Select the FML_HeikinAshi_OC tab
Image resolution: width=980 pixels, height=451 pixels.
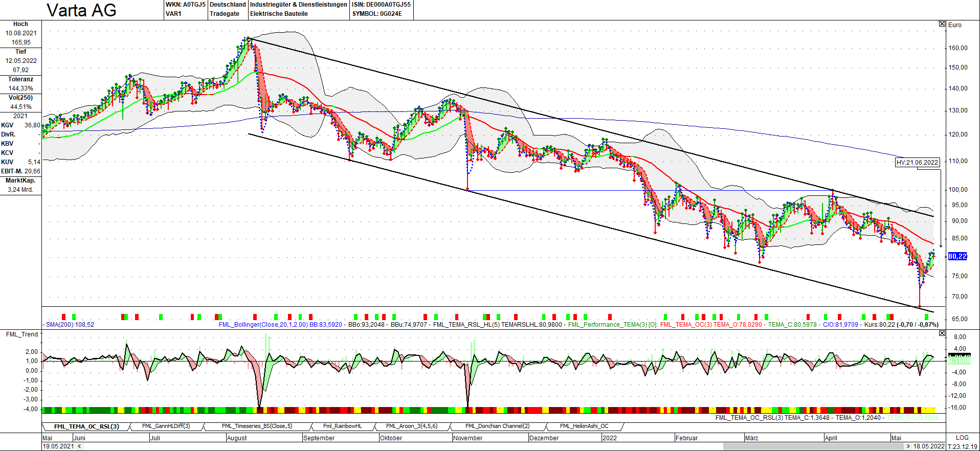[585, 426]
